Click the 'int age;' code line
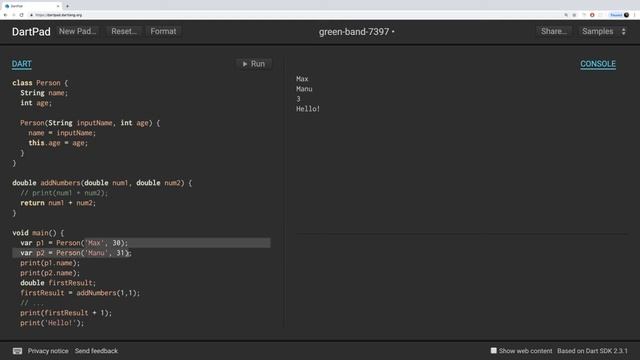The image size is (640, 360). (36, 103)
